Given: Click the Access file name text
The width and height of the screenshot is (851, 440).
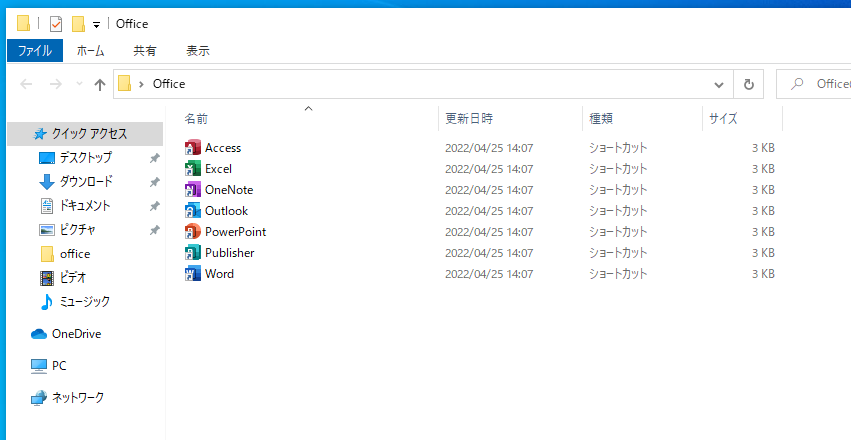Looking at the screenshot, I should pos(223,148).
